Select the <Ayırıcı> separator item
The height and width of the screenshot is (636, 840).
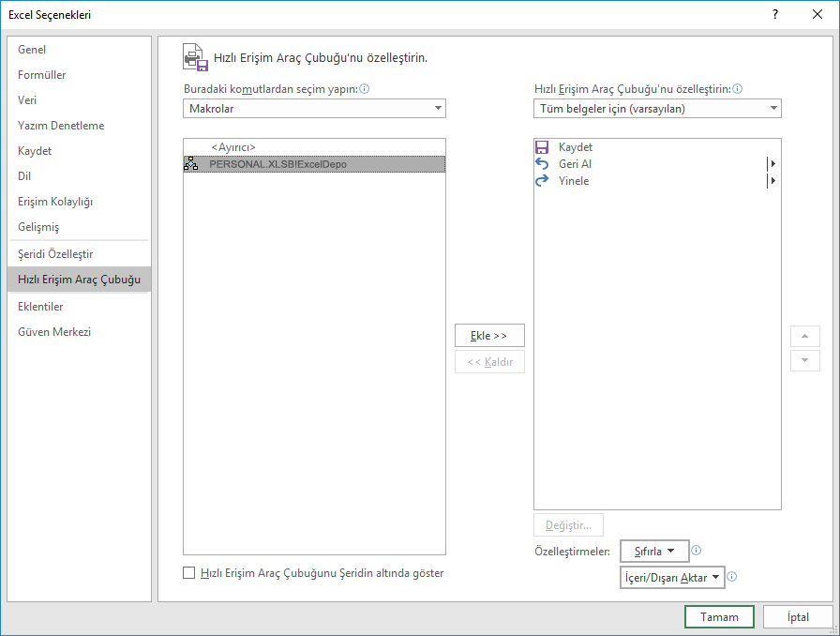tap(314, 147)
